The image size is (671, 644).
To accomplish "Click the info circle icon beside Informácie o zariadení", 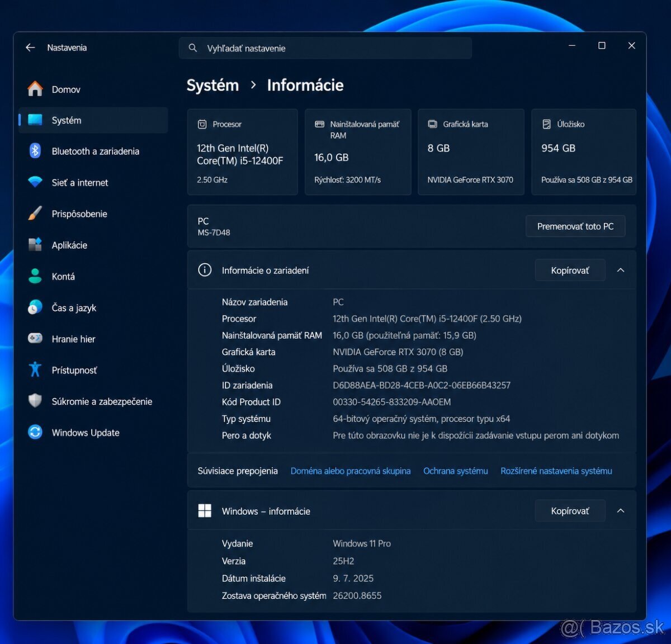I will tap(205, 270).
